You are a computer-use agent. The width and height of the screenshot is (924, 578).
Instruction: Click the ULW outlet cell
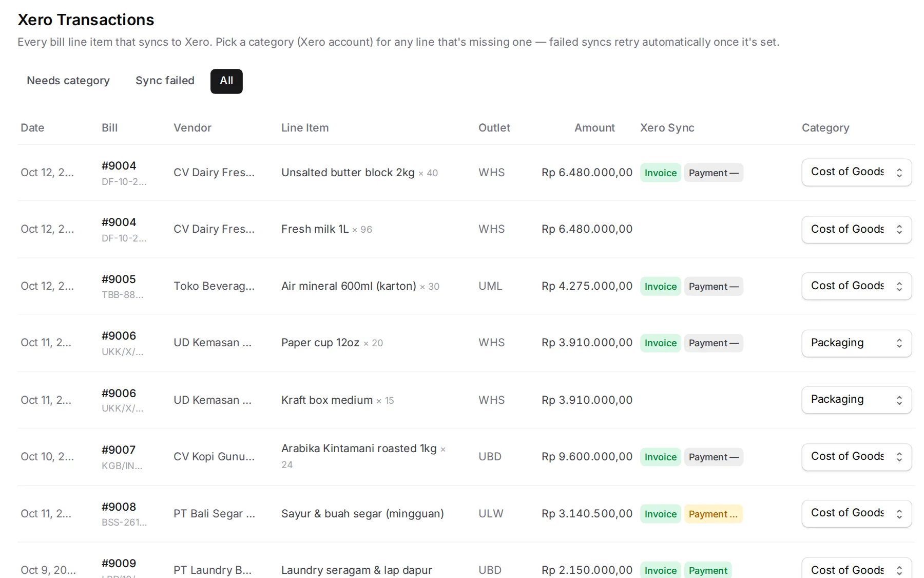491,514
